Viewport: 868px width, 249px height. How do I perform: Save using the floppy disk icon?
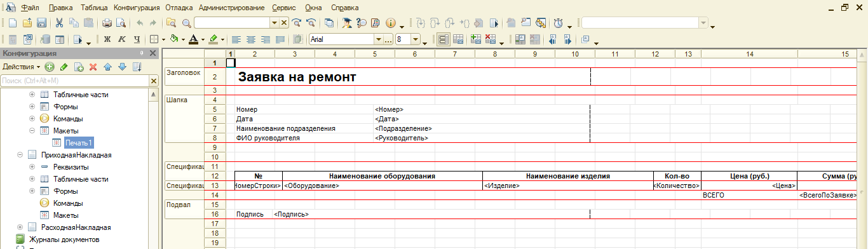click(x=41, y=23)
